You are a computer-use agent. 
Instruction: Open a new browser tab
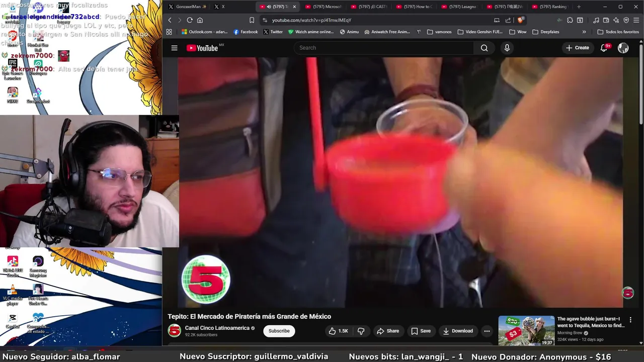(579, 7)
